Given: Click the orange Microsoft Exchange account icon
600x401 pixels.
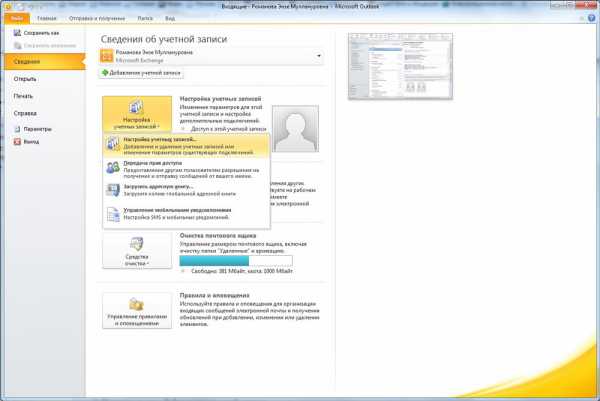Looking at the screenshot, I should point(106,56).
